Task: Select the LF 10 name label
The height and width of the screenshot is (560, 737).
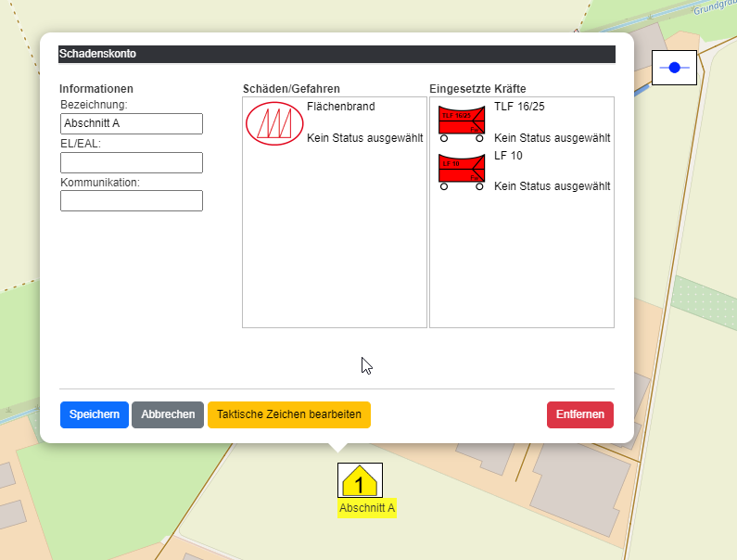Action: pyautogui.click(x=508, y=155)
